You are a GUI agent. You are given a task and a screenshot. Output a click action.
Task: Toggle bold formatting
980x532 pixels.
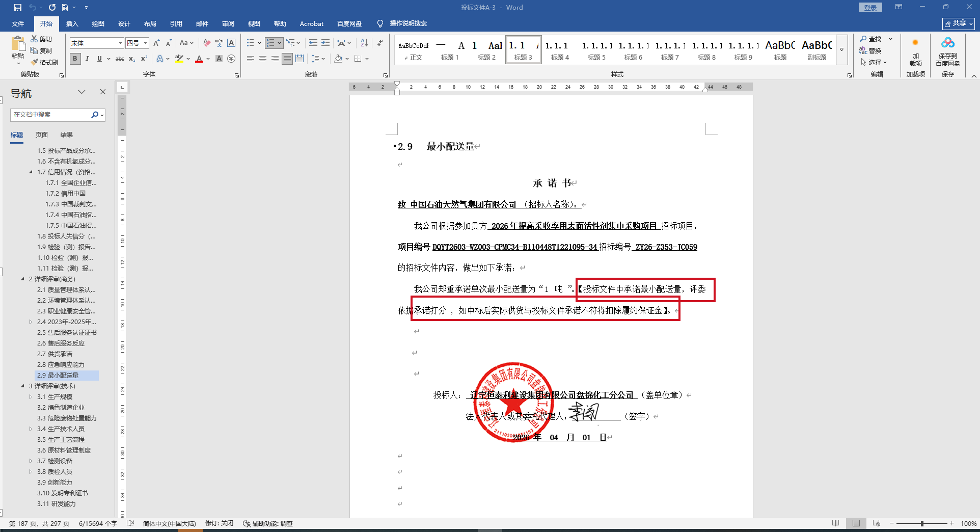point(75,59)
